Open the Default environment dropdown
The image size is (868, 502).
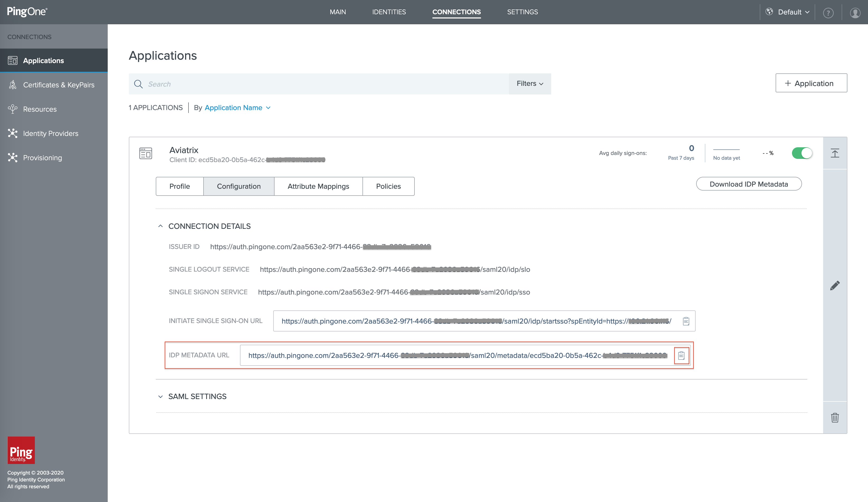click(x=787, y=12)
